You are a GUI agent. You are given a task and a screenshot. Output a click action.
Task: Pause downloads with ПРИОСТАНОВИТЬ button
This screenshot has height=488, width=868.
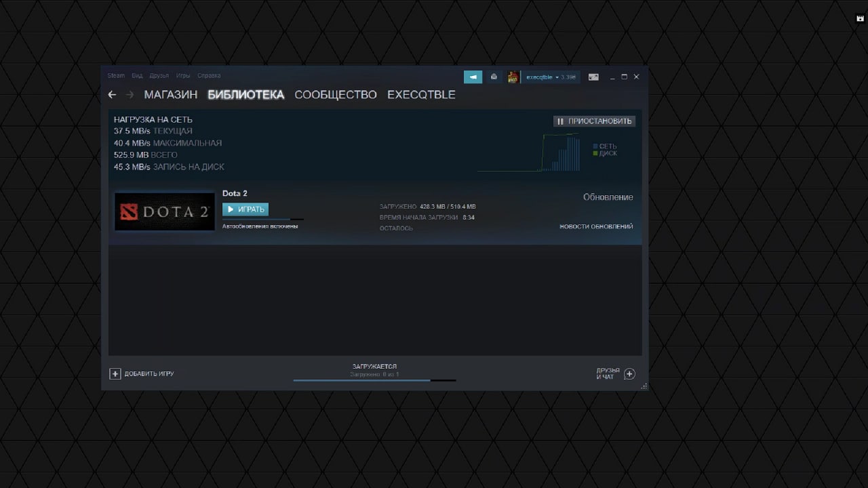[x=594, y=121]
